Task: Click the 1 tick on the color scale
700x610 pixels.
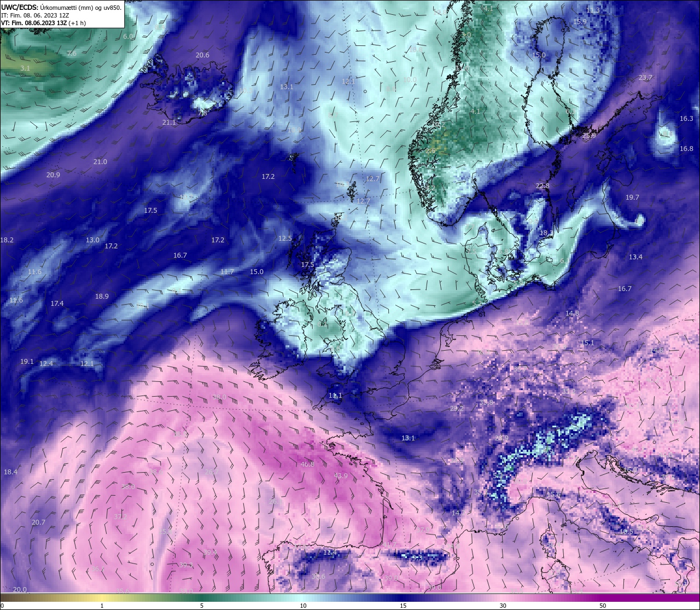Action: tap(102, 606)
